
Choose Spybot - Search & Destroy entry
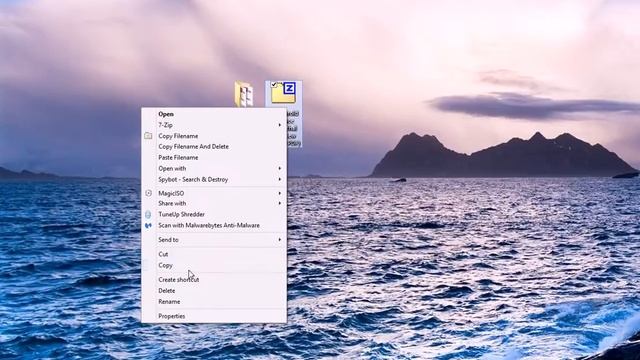[214, 180]
